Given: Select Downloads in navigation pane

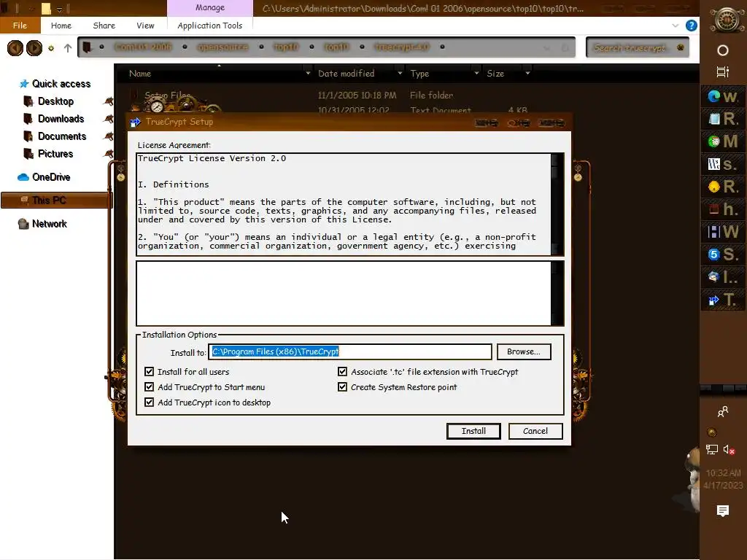Looking at the screenshot, I should point(61,119).
